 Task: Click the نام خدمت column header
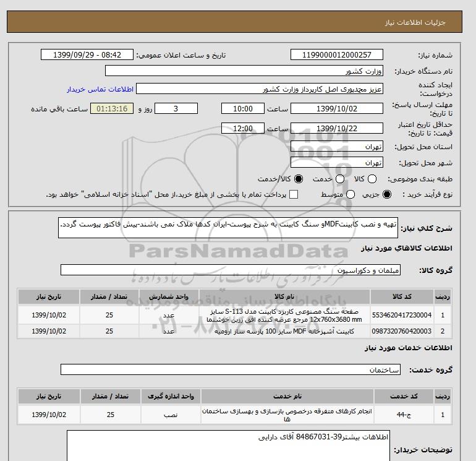coord(287,396)
